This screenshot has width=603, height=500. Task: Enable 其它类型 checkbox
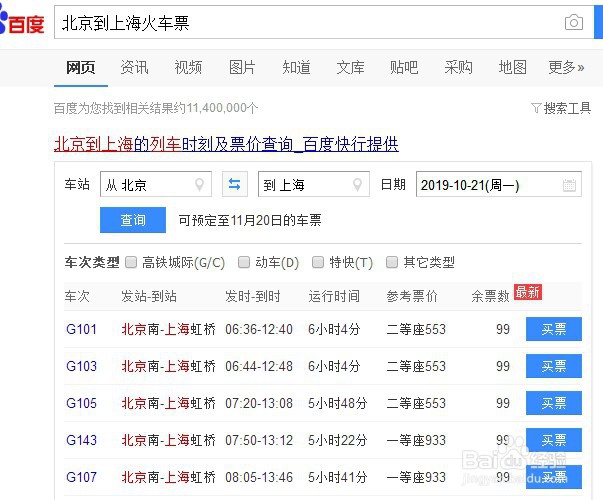click(391, 262)
